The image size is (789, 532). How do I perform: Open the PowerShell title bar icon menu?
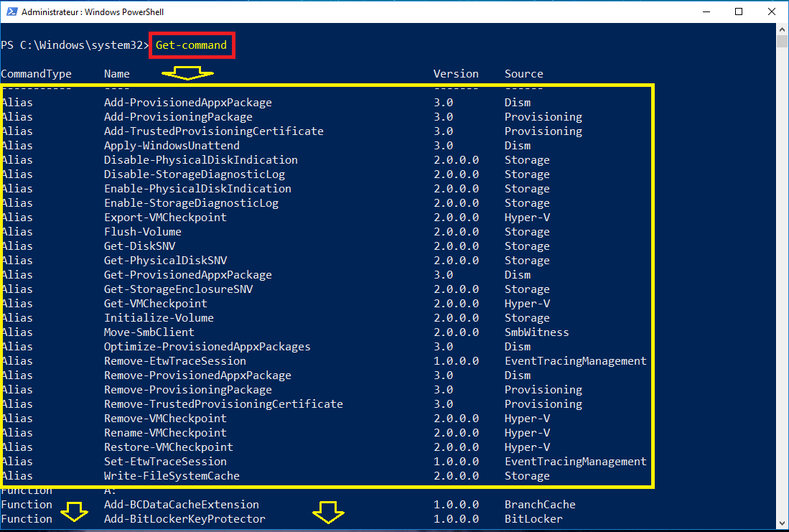coord(10,11)
